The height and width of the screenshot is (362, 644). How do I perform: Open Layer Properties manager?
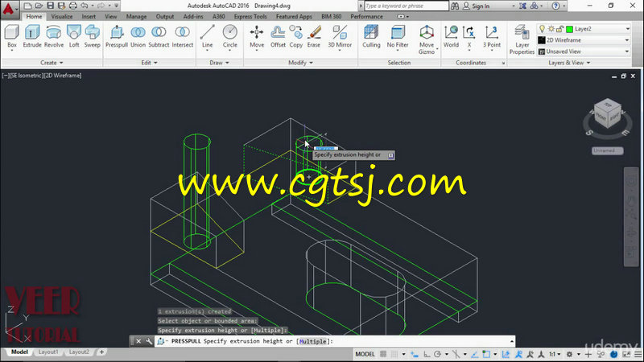pos(522,39)
